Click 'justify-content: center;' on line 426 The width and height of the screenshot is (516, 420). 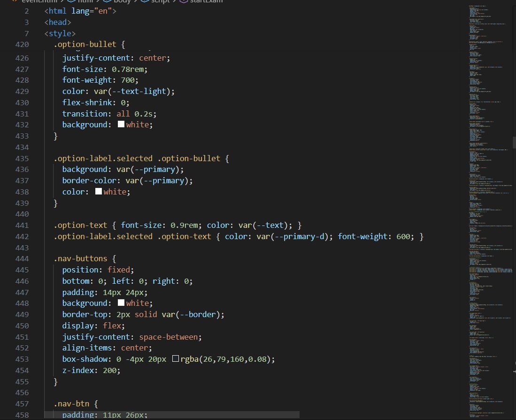tap(116, 58)
